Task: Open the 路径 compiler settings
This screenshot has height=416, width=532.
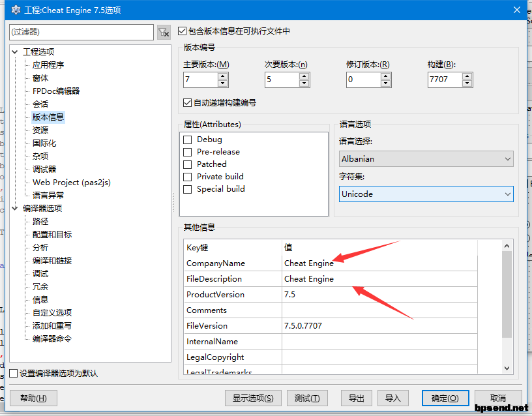Action: (40, 221)
